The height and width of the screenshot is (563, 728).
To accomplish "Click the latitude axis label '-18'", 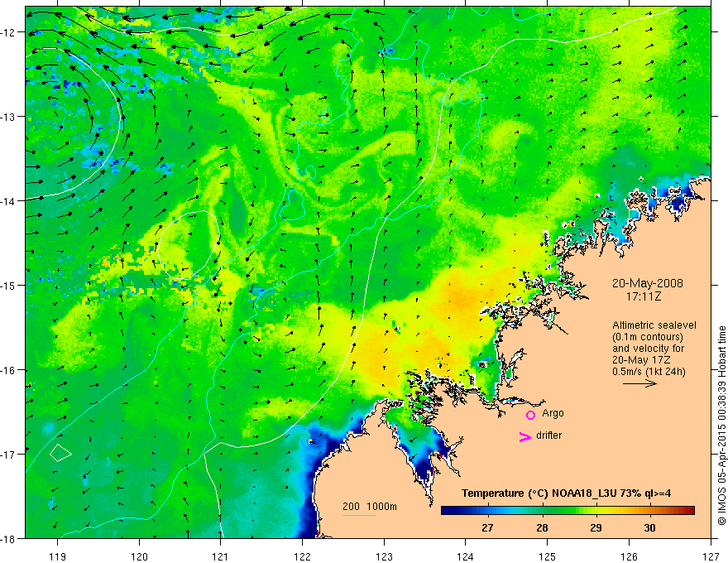I will [x=8, y=538].
